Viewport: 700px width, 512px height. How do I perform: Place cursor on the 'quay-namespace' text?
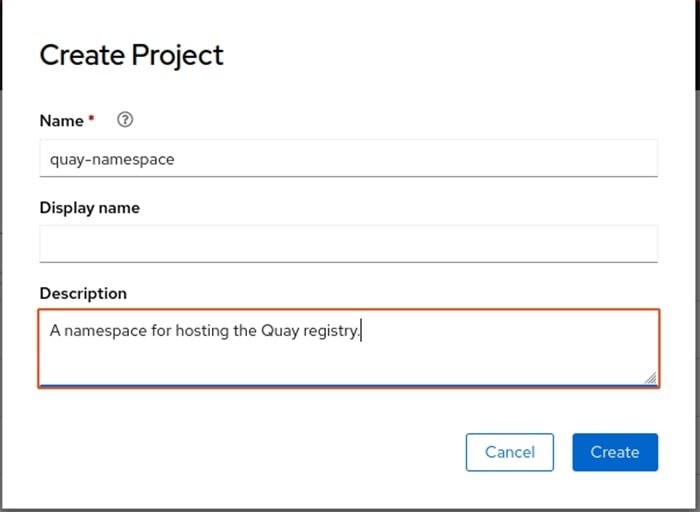tap(112, 159)
